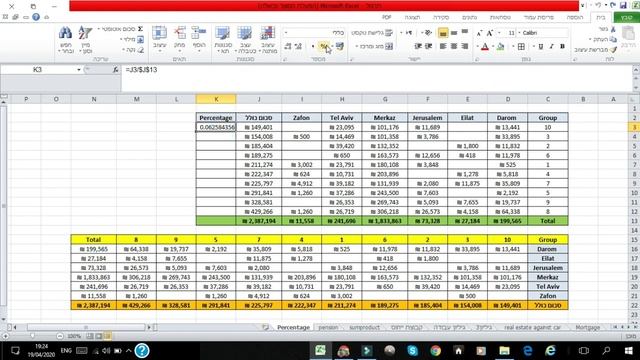Toggle Wrap Text option
The width and height of the screenshot is (640, 360).
(372, 33)
